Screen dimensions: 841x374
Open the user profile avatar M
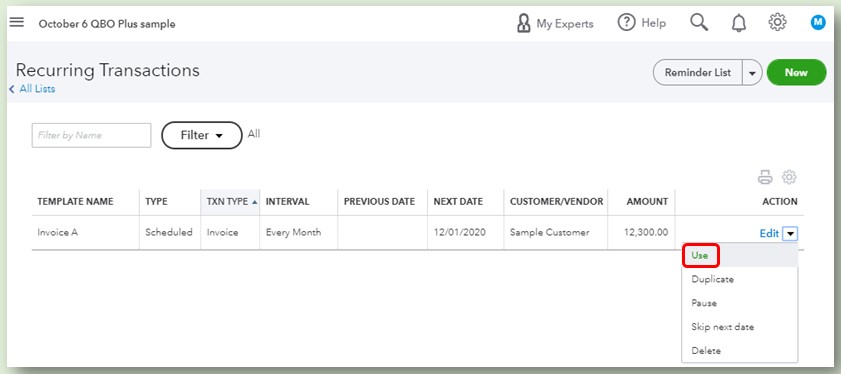tap(818, 23)
